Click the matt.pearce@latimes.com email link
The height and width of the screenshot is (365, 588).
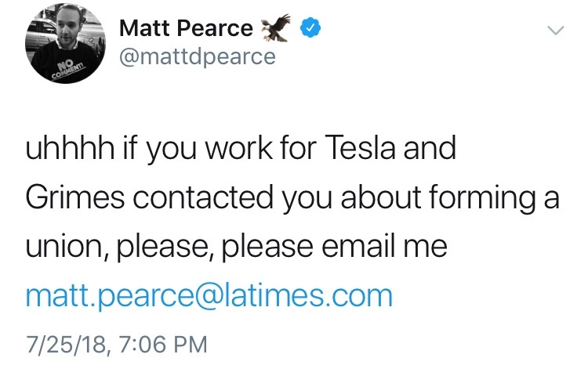pos(209,295)
